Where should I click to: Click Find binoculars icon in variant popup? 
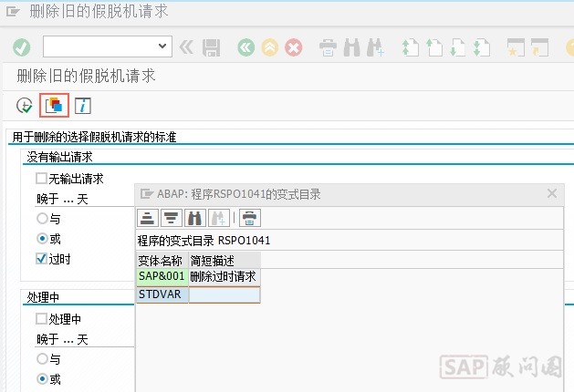click(194, 218)
